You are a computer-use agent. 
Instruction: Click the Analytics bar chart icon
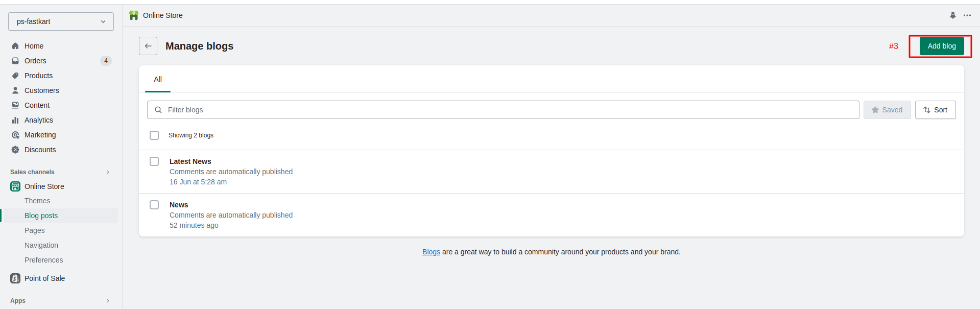15,120
